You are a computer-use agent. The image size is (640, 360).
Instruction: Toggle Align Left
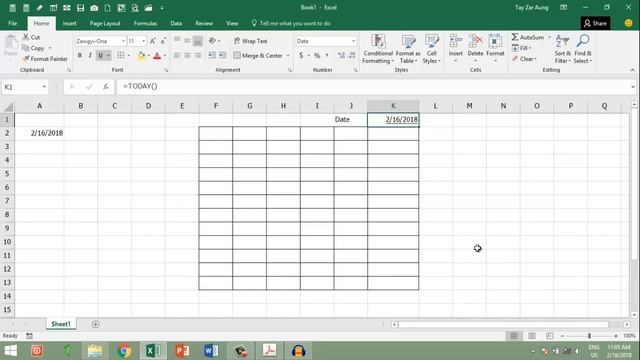point(177,55)
